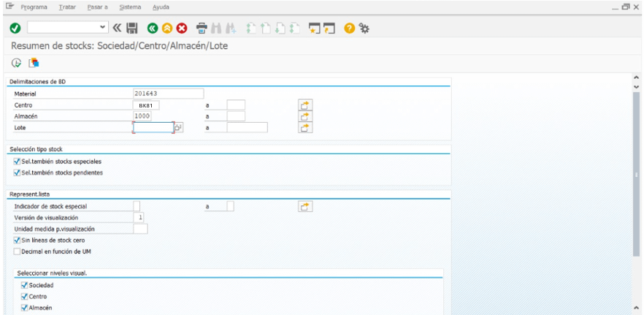The image size is (644, 315).
Task: Click the Save diskette icon
Action: [131, 28]
